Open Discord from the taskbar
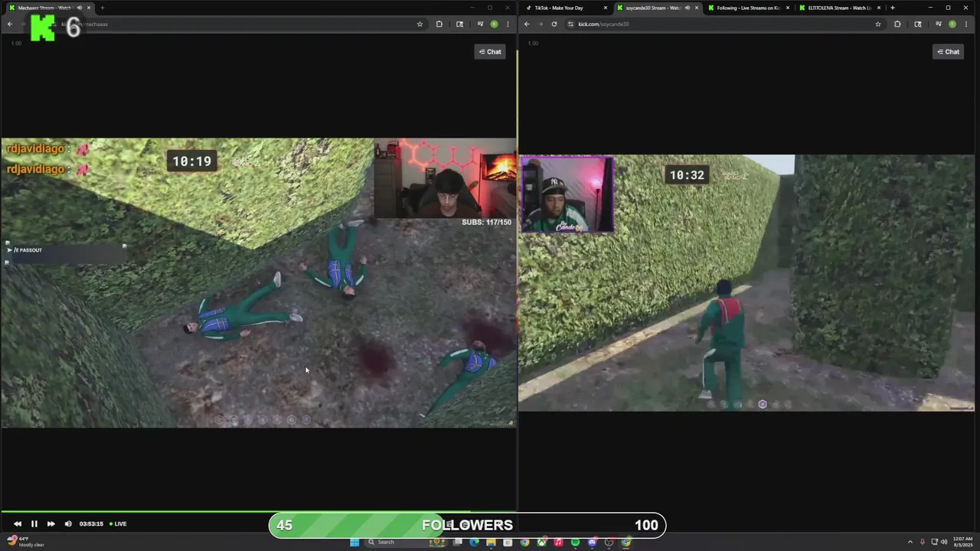980x551 pixels. 592,542
